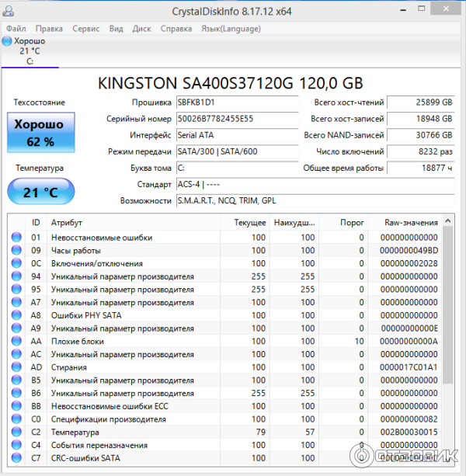Click the Стандарт field ACS-4
466x476 pixels.
[x=315, y=184]
